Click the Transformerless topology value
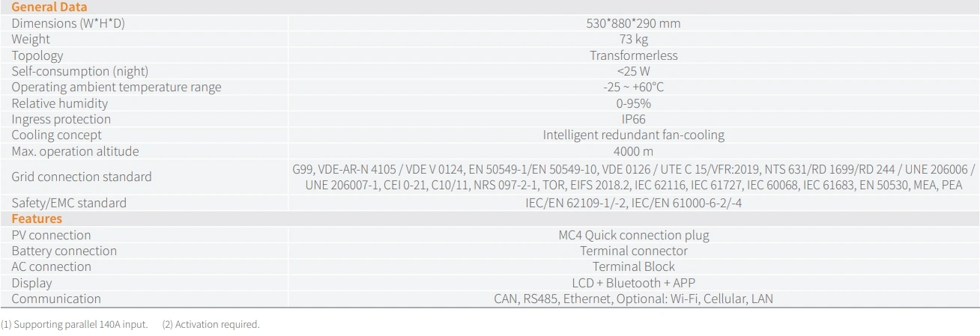Image resolution: width=980 pixels, height=336 pixels. pyautogui.click(x=633, y=55)
